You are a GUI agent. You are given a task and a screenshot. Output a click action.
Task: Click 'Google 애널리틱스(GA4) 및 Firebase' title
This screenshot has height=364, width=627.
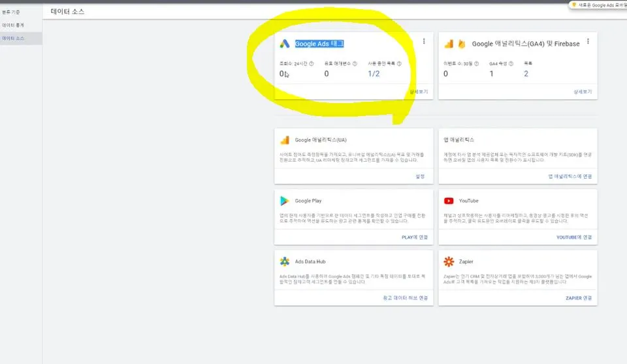click(x=525, y=44)
